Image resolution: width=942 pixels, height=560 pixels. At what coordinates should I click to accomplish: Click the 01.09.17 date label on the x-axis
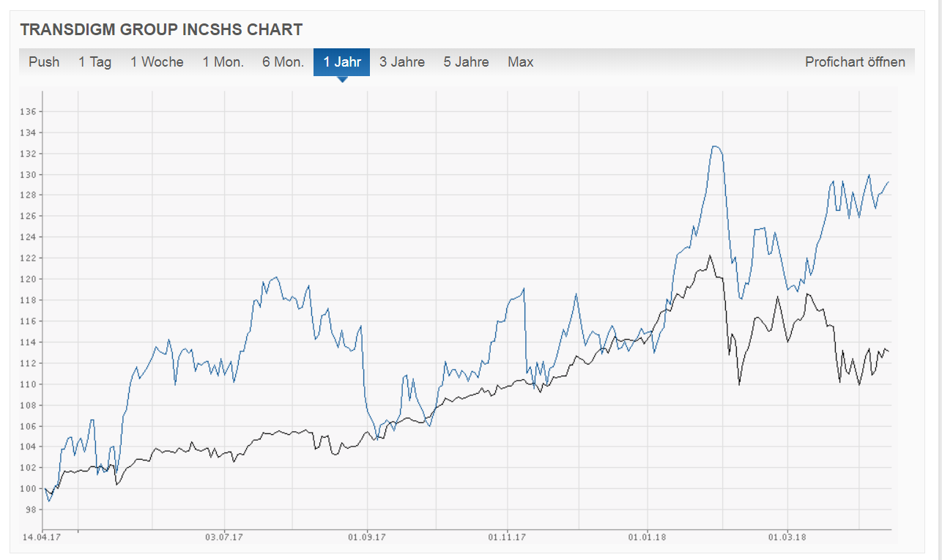tap(366, 537)
